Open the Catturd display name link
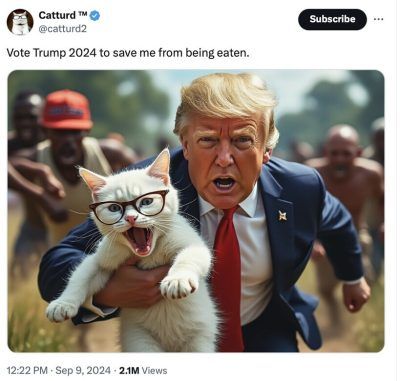 pyautogui.click(x=57, y=15)
